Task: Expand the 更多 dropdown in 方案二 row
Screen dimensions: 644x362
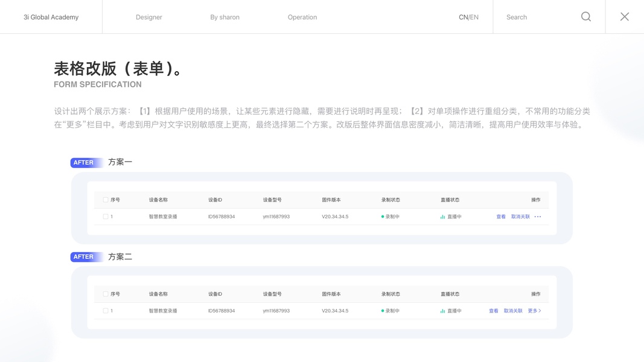Action: pos(534,311)
